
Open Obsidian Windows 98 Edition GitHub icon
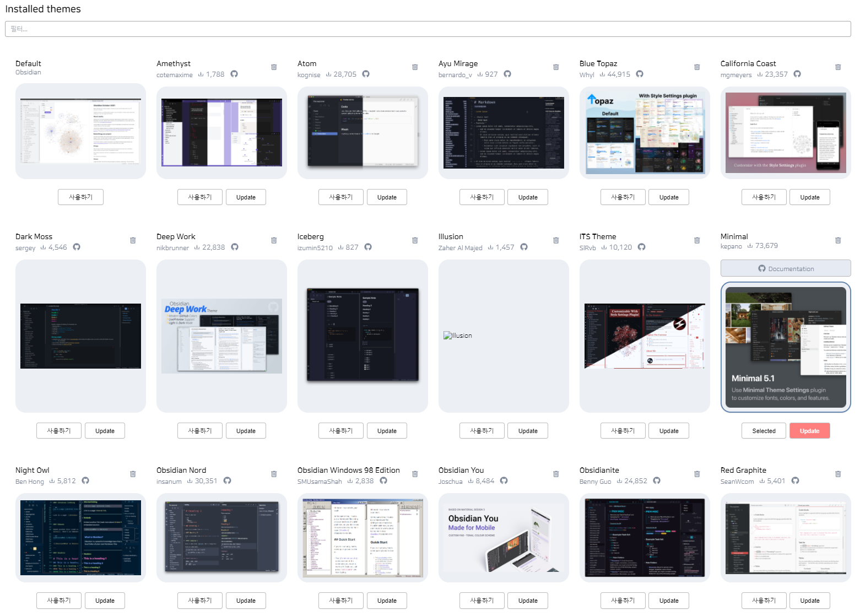(383, 480)
